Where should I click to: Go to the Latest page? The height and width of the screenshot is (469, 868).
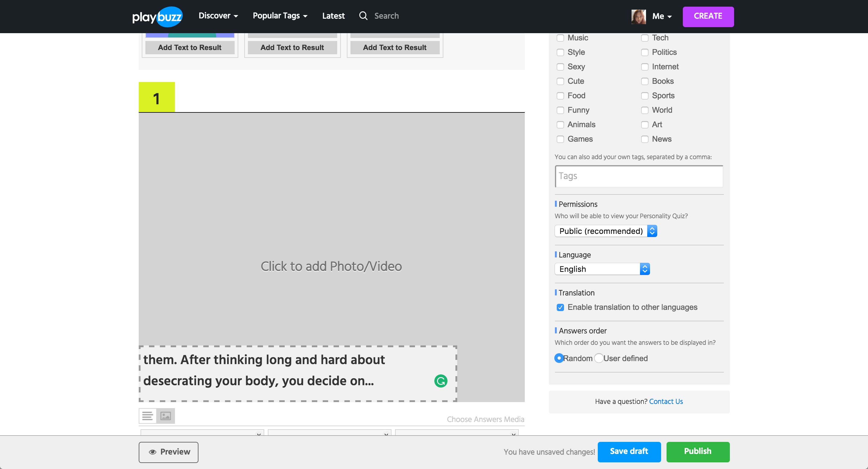333,16
